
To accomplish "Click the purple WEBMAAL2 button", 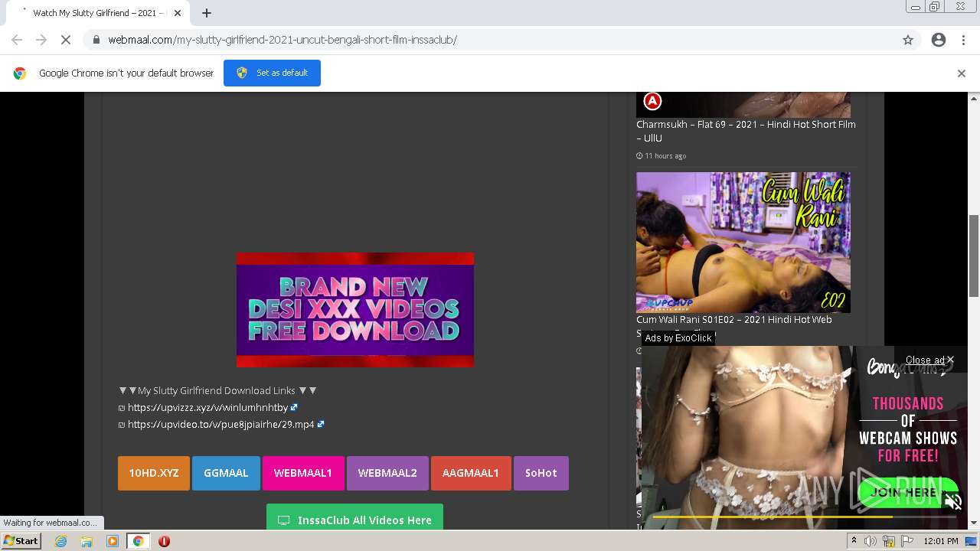I will 387,473.
